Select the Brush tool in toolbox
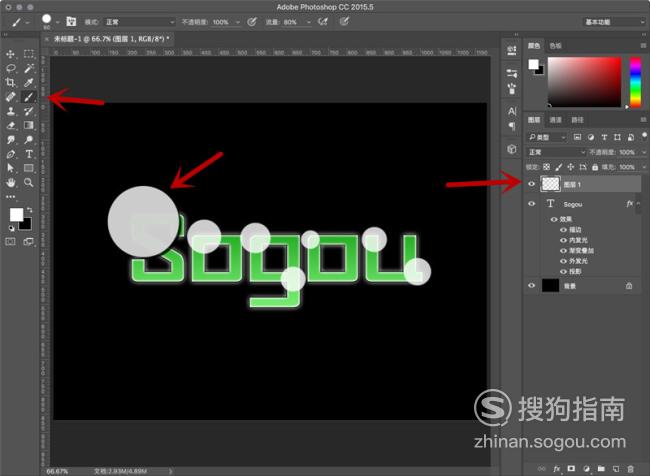The width and height of the screenshot is (650, 476). (x=29, y=97)
